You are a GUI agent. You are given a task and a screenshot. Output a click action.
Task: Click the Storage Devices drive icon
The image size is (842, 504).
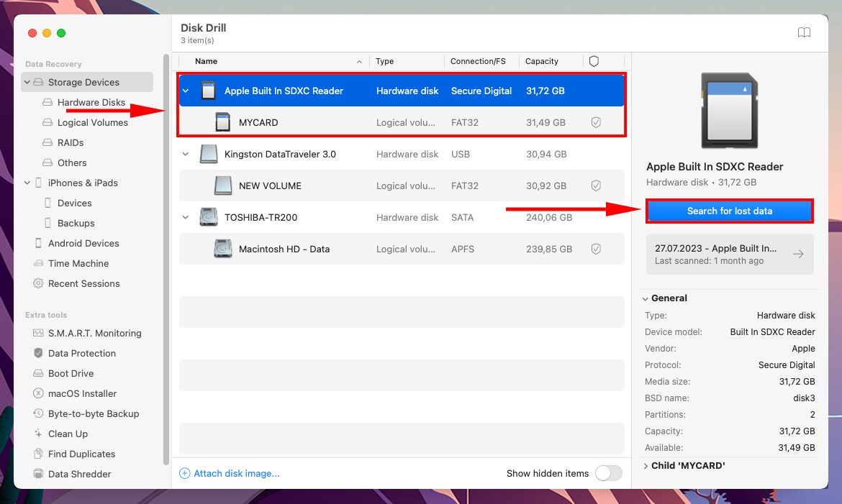pos(38,82)
